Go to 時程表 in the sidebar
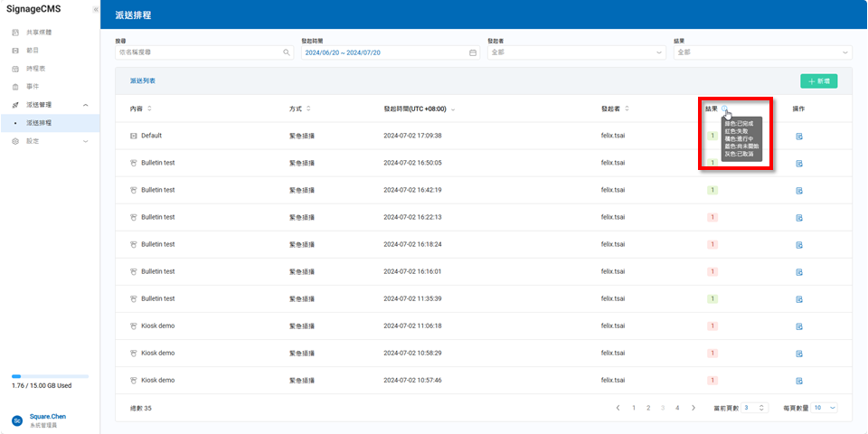Screen dimensions: 868x434 click(x=36, y=69)
